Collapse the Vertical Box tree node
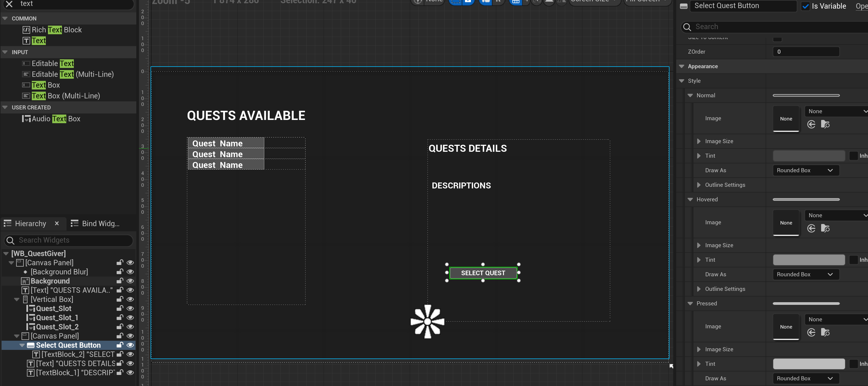The width and height of the screenshot is (868, 386). tap(16, 299)
